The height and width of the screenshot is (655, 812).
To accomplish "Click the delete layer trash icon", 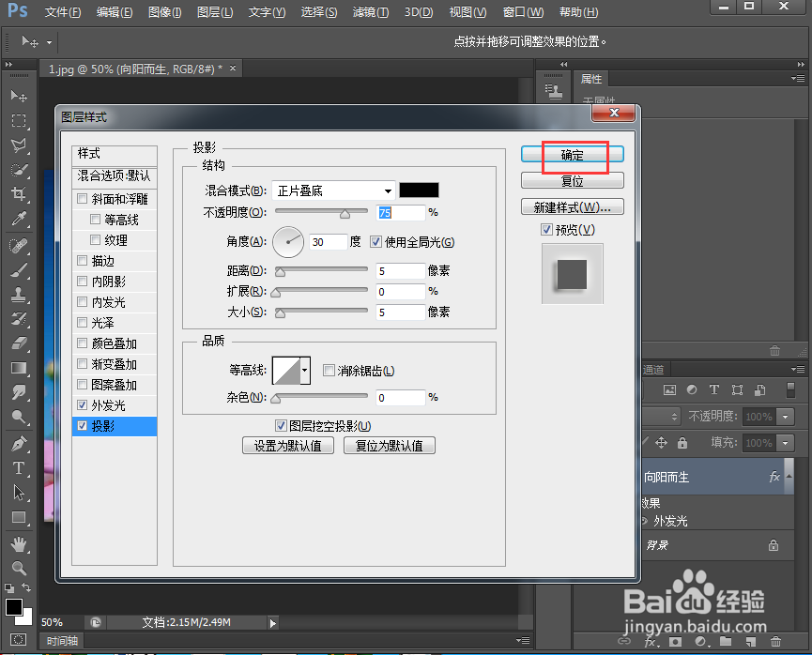I will (x=775, y=642).
